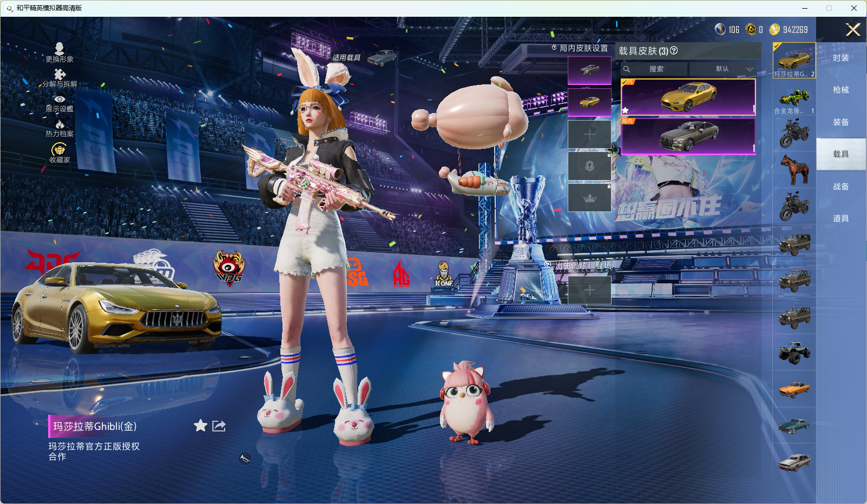Click the 玛莎拉蒂官方正版授权合作 description text
The image size is (867, 504).
[94, 451]
